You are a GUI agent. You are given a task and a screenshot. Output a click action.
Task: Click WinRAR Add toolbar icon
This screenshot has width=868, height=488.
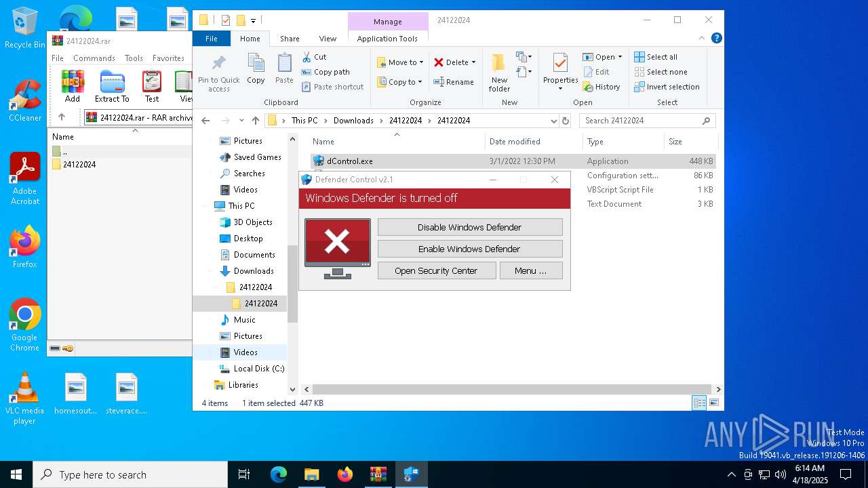[x=73, y=87]
